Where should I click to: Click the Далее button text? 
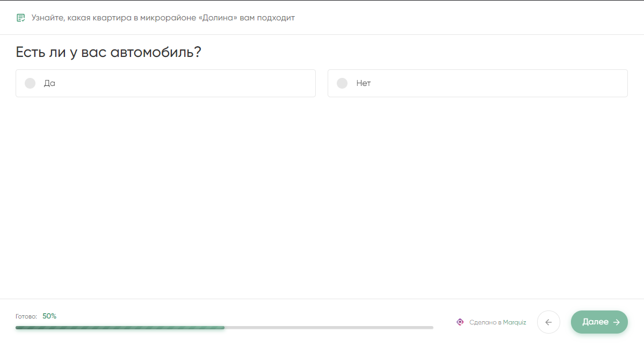coord(595,322)
